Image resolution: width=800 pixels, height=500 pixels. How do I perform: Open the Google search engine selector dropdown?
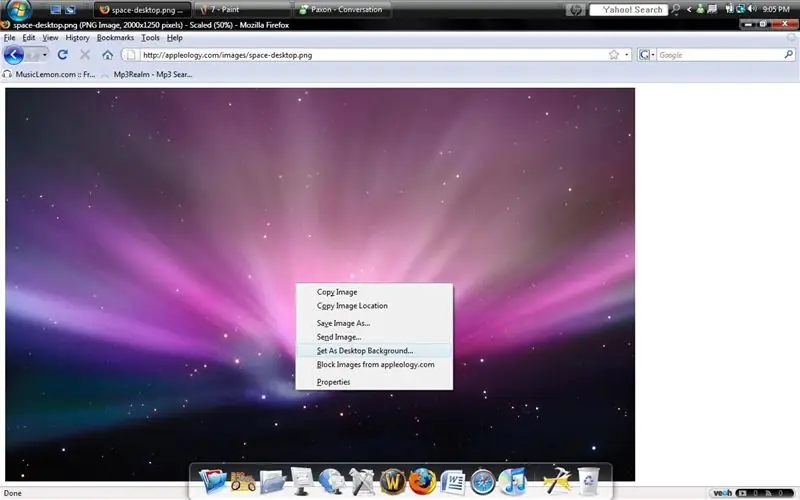(x=647, y=55)
